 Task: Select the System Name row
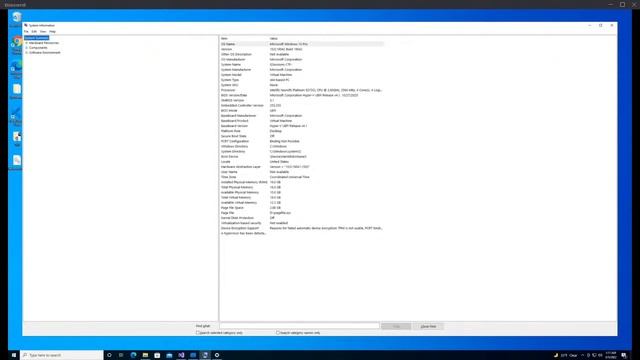click(x=302, y=64)
